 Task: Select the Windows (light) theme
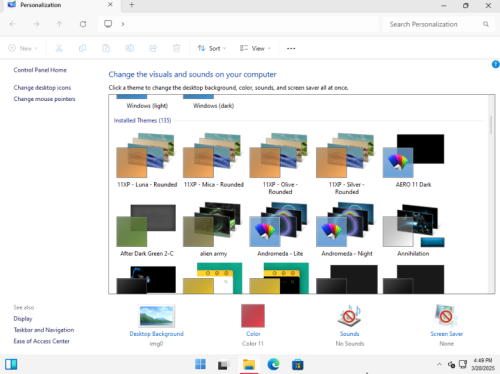[x=147, y=103]
